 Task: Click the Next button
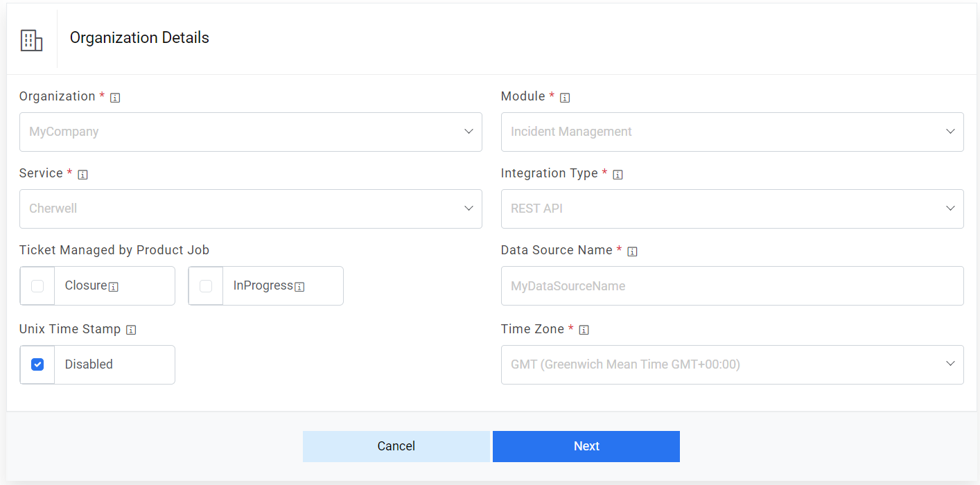click(586, 446)
